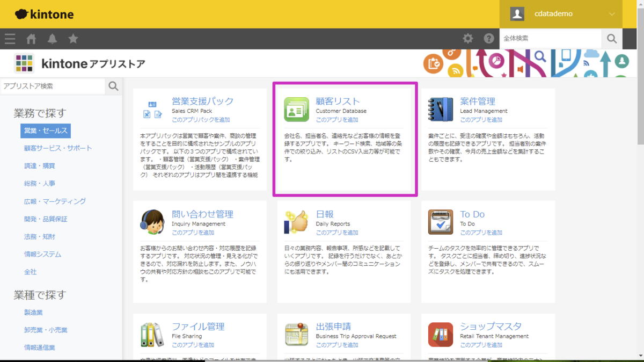Click このアプリを追加 under 案件管理
This screenshot has height=362, width=644.
coord(481,120)
